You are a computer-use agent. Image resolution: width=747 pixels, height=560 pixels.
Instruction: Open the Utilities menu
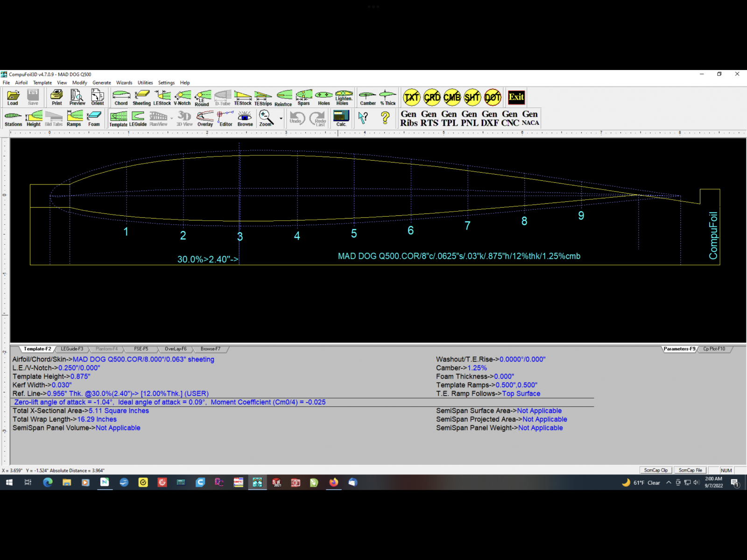pos(145,83)
